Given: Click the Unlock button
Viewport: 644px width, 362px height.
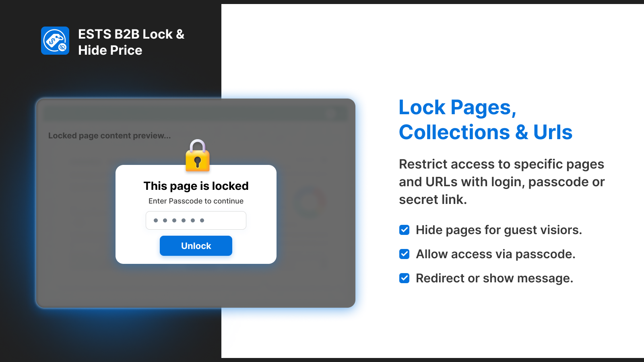Looking at the screenshot, I should point(196,246).
